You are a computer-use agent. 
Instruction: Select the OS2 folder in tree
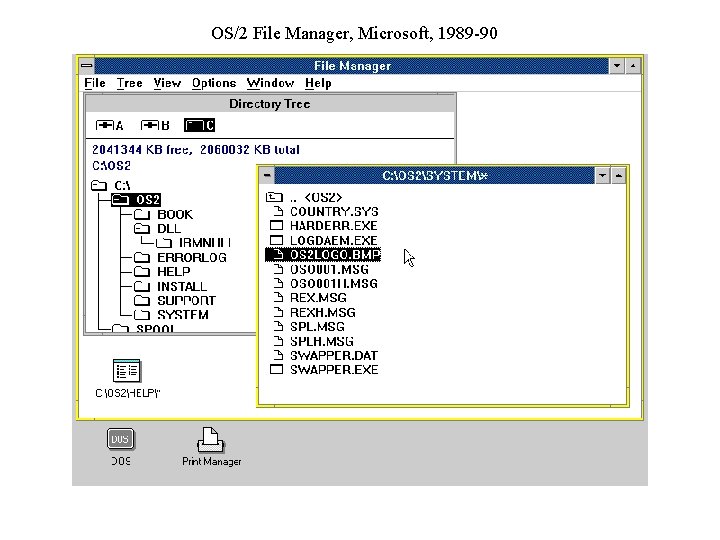(136, 200)
